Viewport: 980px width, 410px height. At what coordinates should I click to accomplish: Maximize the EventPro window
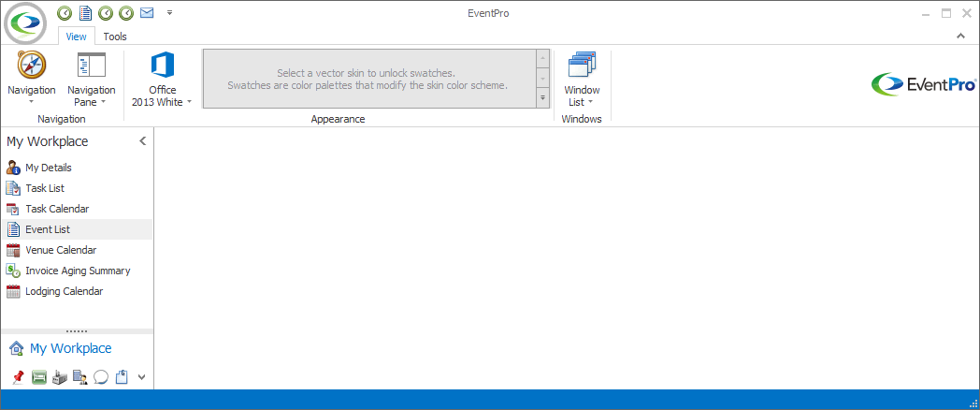pos(947,13)
